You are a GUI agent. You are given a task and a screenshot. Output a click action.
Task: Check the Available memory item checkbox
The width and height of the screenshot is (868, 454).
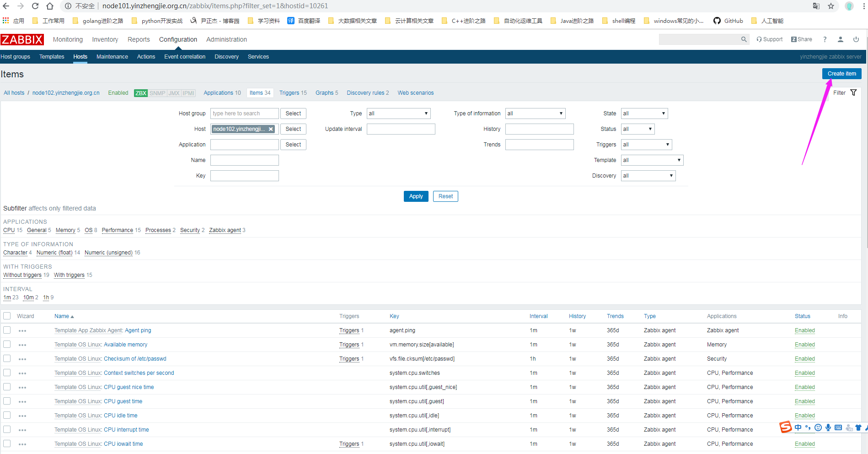tap(7, 344)
